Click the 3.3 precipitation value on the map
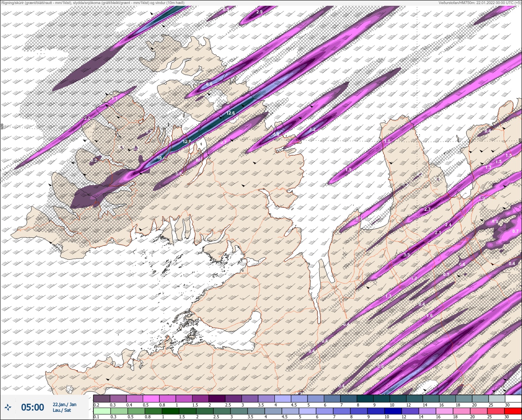This screenshot has height=420, width=522. (x=406, y=255)
